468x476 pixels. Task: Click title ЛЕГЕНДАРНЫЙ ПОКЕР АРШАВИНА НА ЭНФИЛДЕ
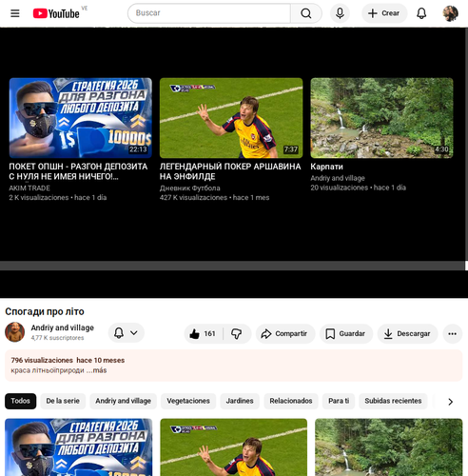point(230,171)
